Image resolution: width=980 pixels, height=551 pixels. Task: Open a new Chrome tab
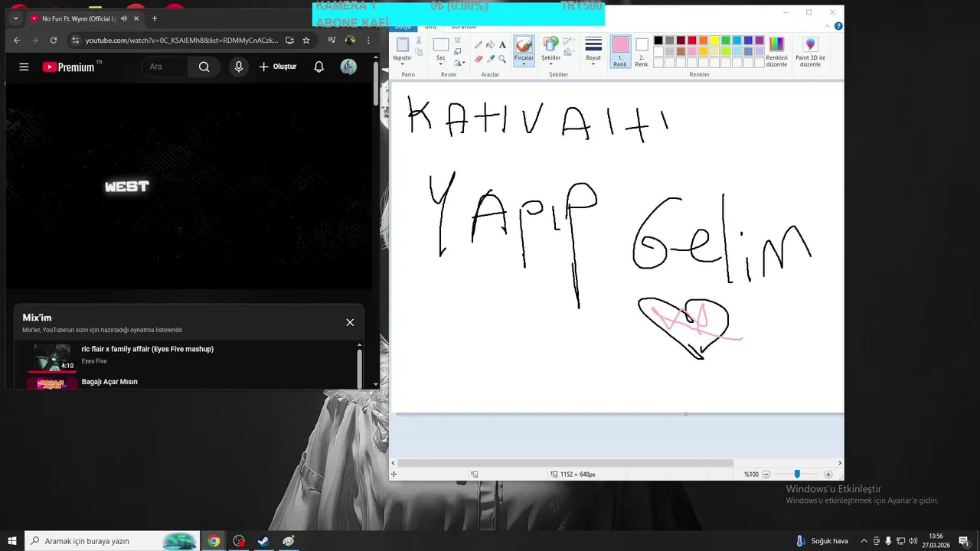pos(155,18)
